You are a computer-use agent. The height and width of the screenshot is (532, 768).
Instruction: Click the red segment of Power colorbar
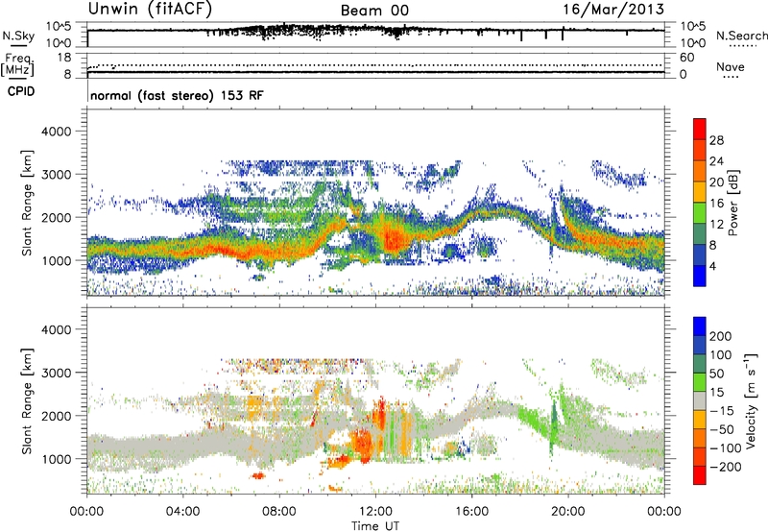pos(700,129)
